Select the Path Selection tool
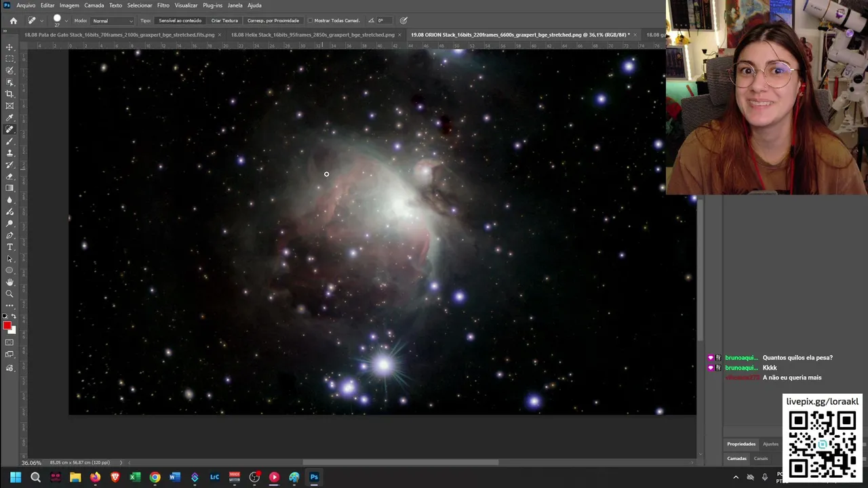Viewport: 868px width, 488px height. coord(9,259)
